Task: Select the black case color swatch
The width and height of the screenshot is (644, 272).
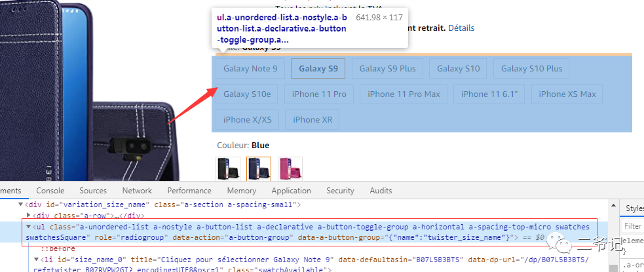Action: tap(228, 169)
